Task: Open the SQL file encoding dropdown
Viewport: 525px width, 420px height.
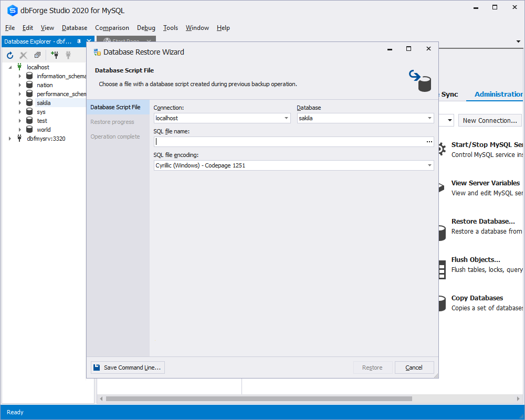Action: click(429, 165)
